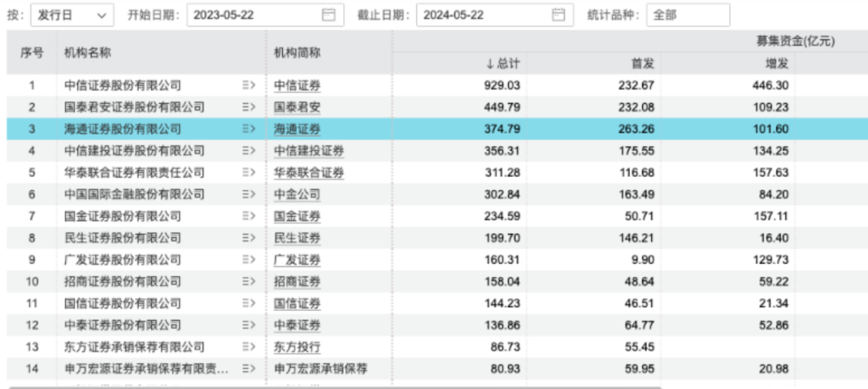The height and width of the screenshot is (389, 868).
Task: Open the 中信建投证券 short-name link
Action: coord(309,151)
